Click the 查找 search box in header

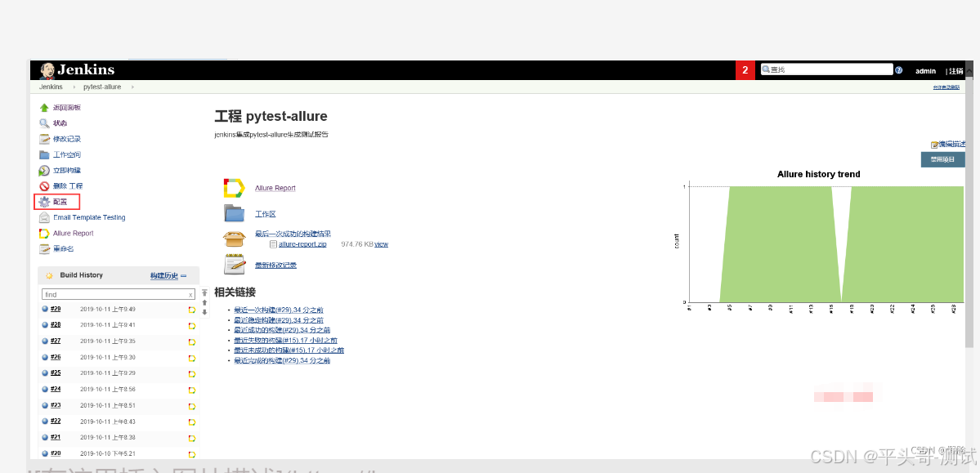tap(827, 70)
